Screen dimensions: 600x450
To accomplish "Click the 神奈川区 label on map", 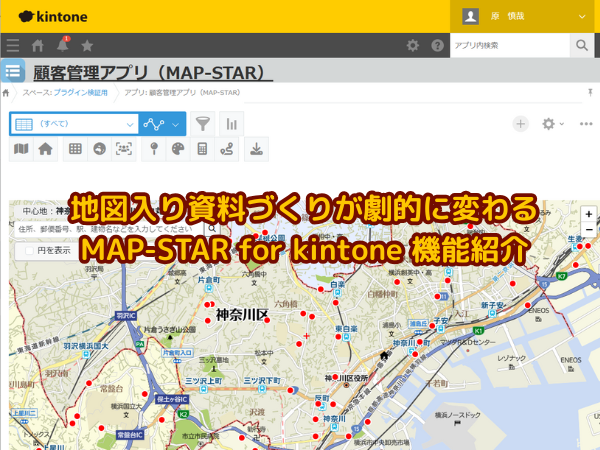I will [242, 315].
